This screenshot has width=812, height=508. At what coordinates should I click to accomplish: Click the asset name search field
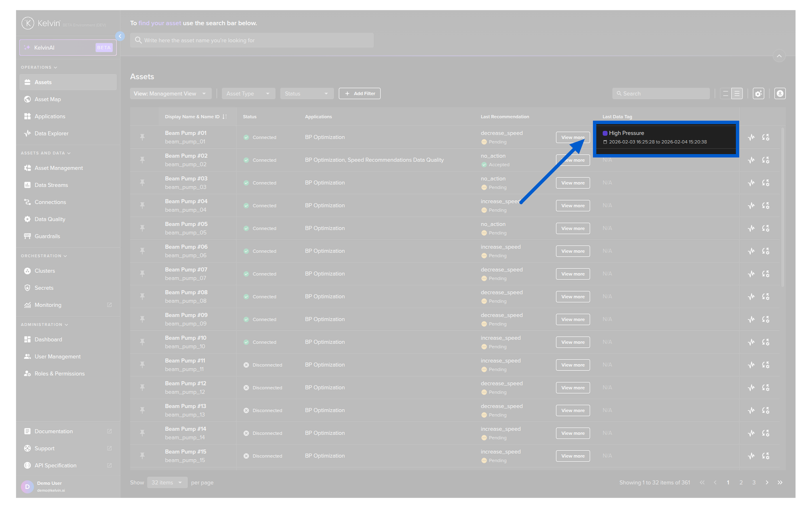point(252,41)
